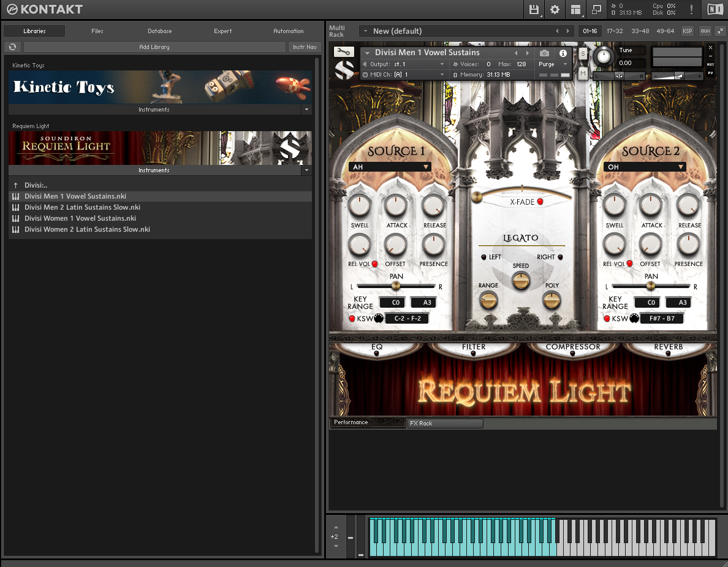Open the Purge dropdown menu
Image resolution: width=728 pixels, height=567 pixels.
553,64
